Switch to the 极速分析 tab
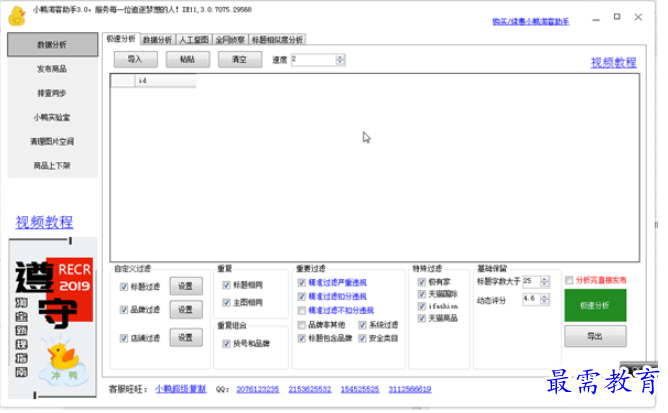The image size is (668, 413). 121,39
